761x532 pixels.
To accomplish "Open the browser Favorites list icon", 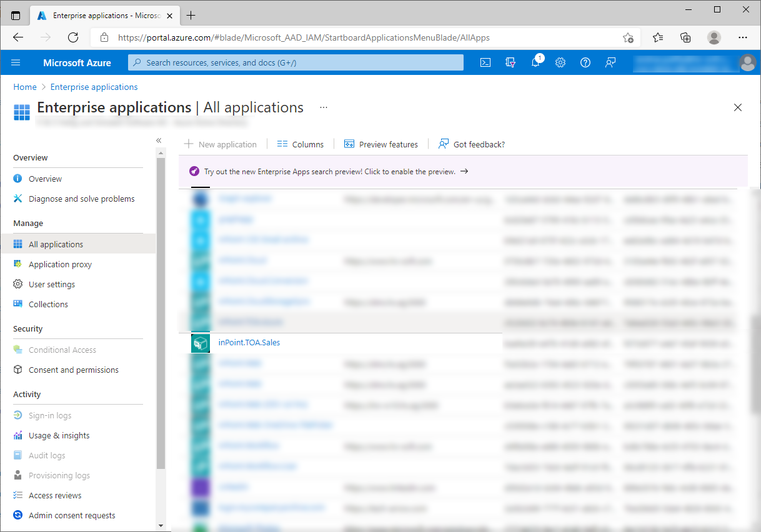I will (x=658, y=37).
